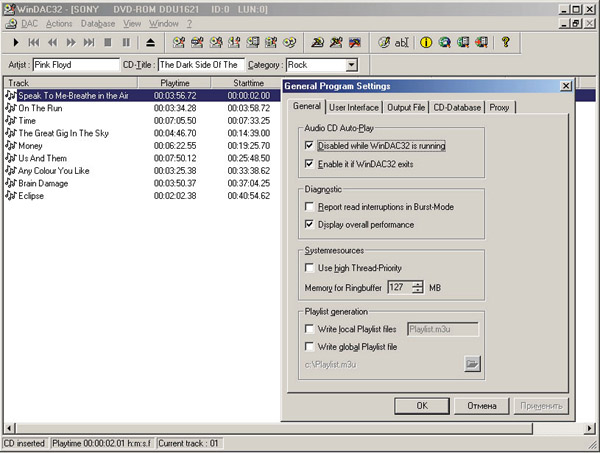This screenshot has height=453, width=600.
Task: Decrease Ringbuffer memory with the down arrow
Action: (x=418, y=290)
